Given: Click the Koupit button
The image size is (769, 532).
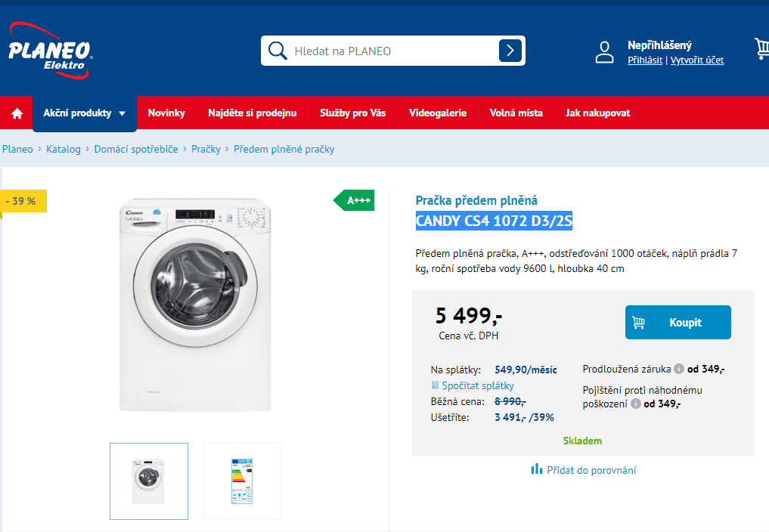Looking at the screenshot, I should (x=678, y=322).
